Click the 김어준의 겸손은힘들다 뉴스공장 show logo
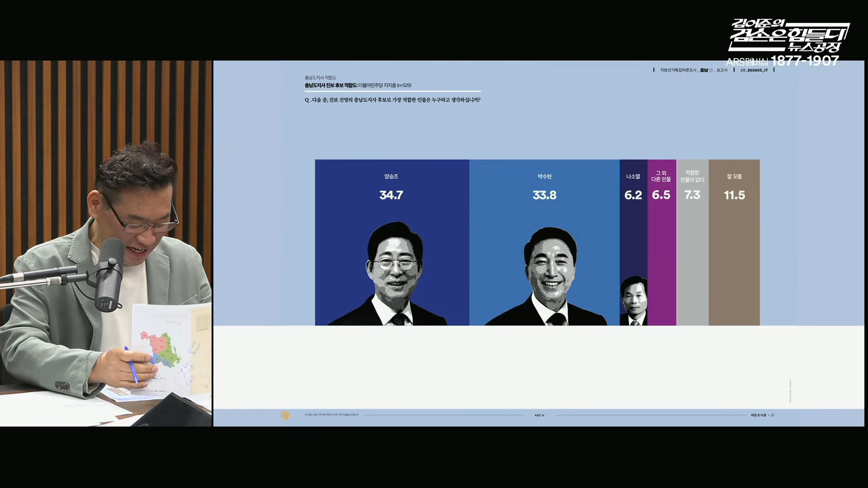The width and height of the screenshot is (868, 488). [x=789, y=35]
